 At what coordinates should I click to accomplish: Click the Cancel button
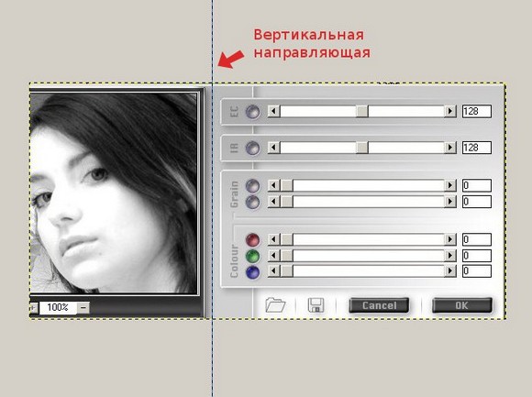coord(379,305)
